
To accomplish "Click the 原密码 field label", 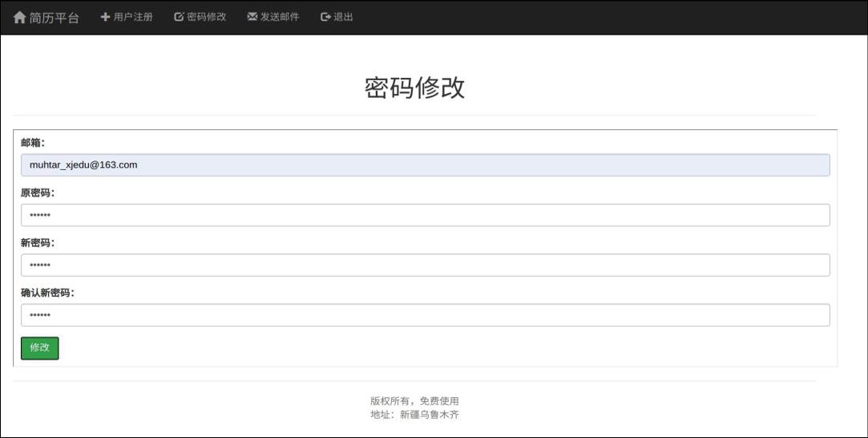I will [x=38, y=193].
